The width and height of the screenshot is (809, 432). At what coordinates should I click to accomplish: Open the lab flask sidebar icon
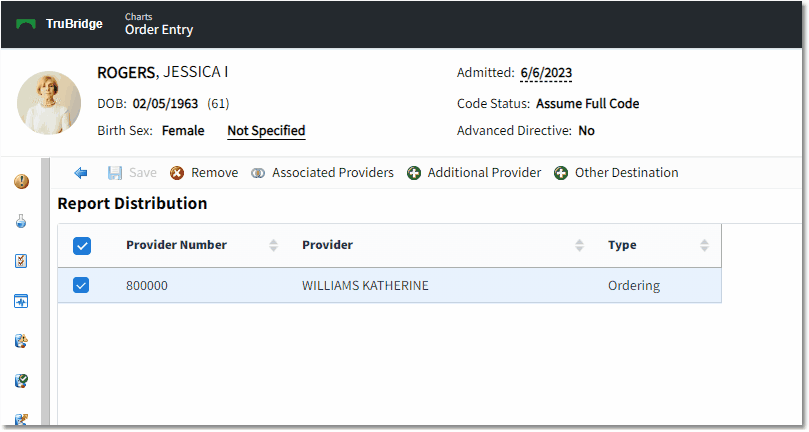(x=21, y=221)
